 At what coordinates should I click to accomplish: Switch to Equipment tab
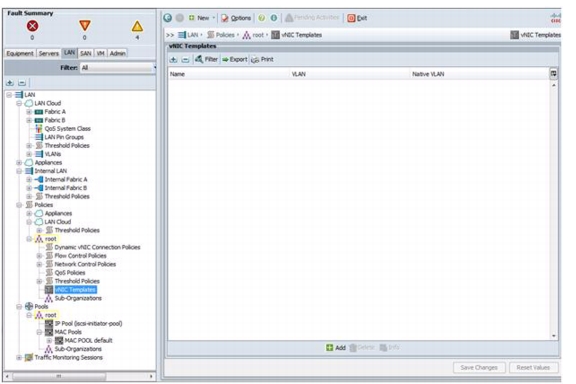pyautogui.click(x=20, y=54)
